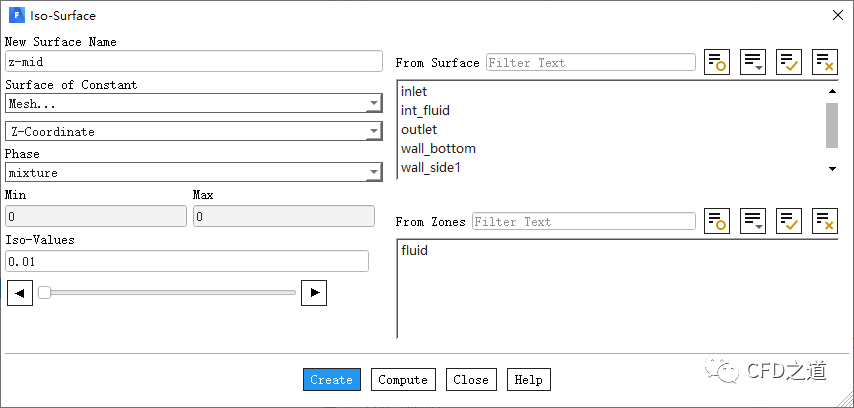Open the Phase mixture dropdown
The image size is (854, 408).
pyautogui.click(x=193, y=172)
